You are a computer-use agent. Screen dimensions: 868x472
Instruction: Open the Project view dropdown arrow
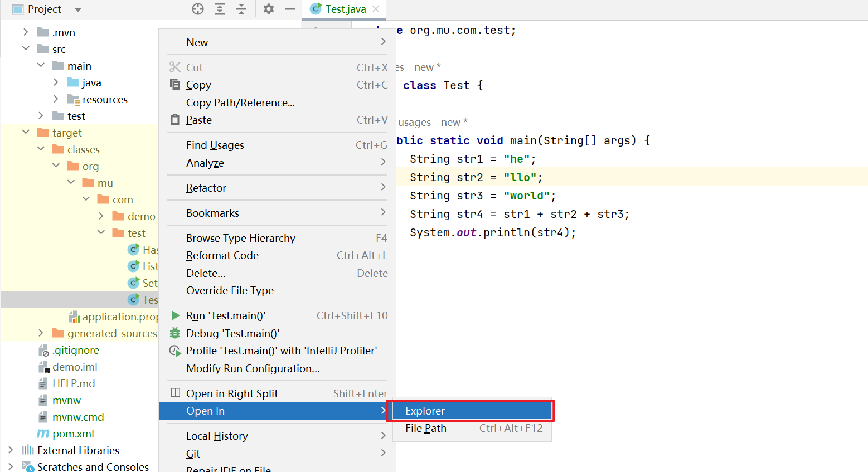(x=78, y=9)
